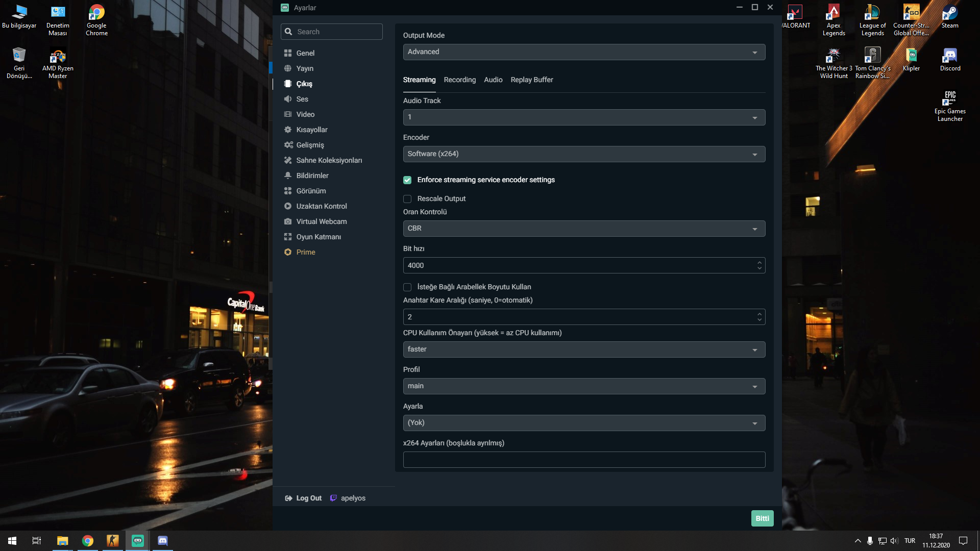
Task: Open the Prime section
Action: pyautogui.click(x=305, y=252)
